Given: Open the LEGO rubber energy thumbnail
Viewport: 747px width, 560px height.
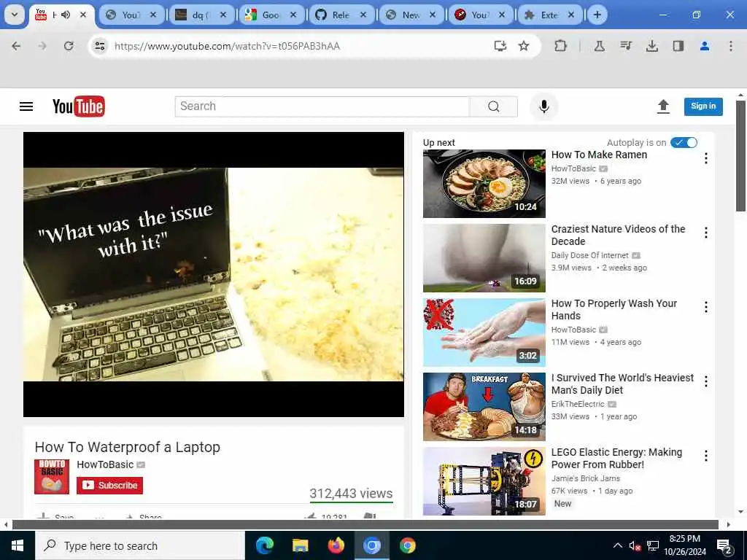Looking at the screenshot, I should (x=484, y=481).
